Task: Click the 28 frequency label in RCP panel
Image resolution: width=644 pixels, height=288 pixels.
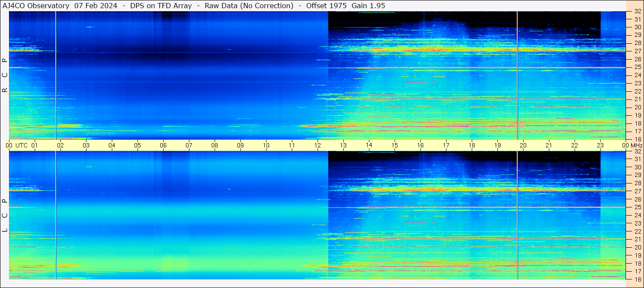Action: pos(637,43)
